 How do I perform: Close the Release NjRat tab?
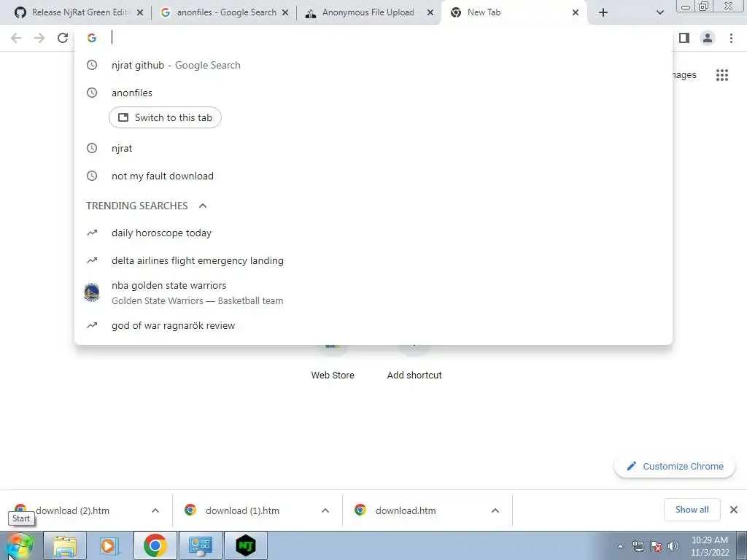(x=140, y=13)
